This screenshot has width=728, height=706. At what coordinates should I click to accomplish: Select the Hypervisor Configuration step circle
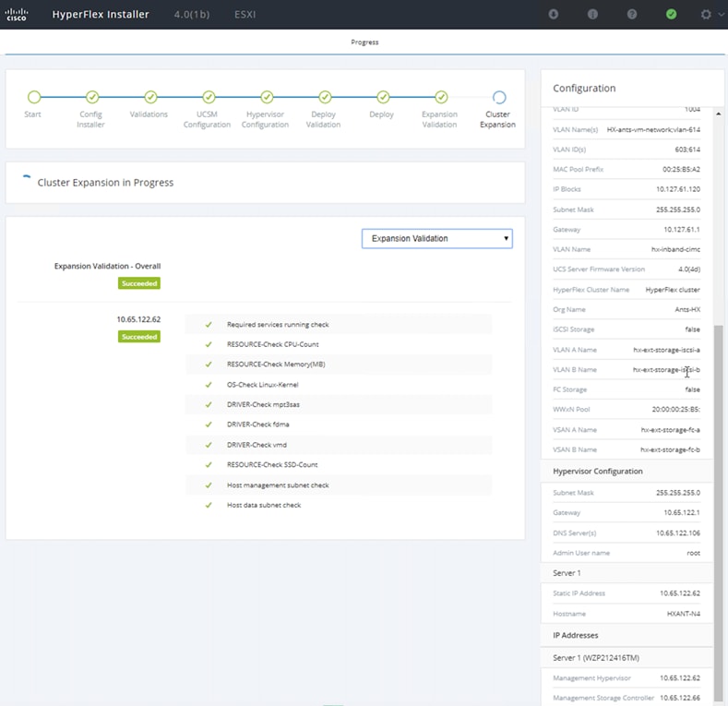tap(267, 97)
